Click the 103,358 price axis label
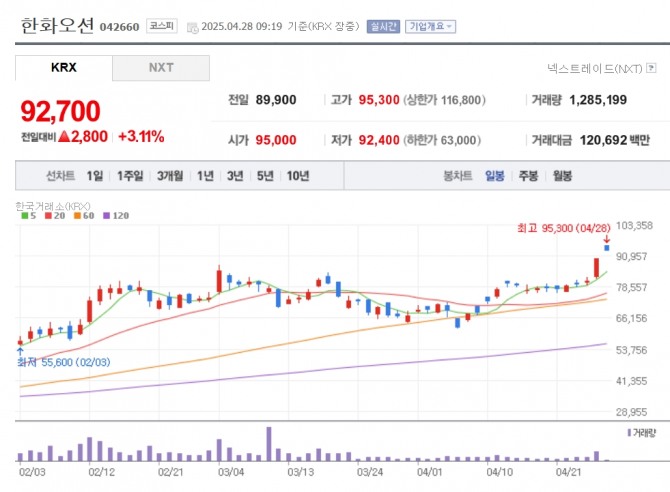 click(x=634, y=225)
